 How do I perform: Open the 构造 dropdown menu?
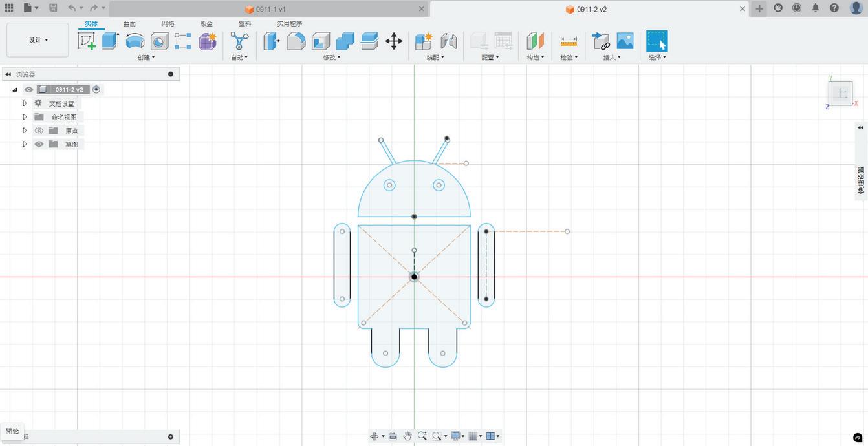coord(536,58)
